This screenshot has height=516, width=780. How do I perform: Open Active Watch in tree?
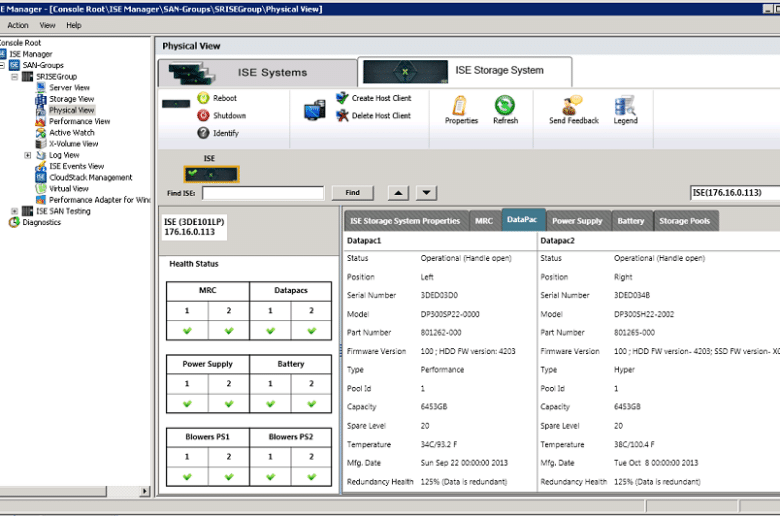(x=71, y=133)
